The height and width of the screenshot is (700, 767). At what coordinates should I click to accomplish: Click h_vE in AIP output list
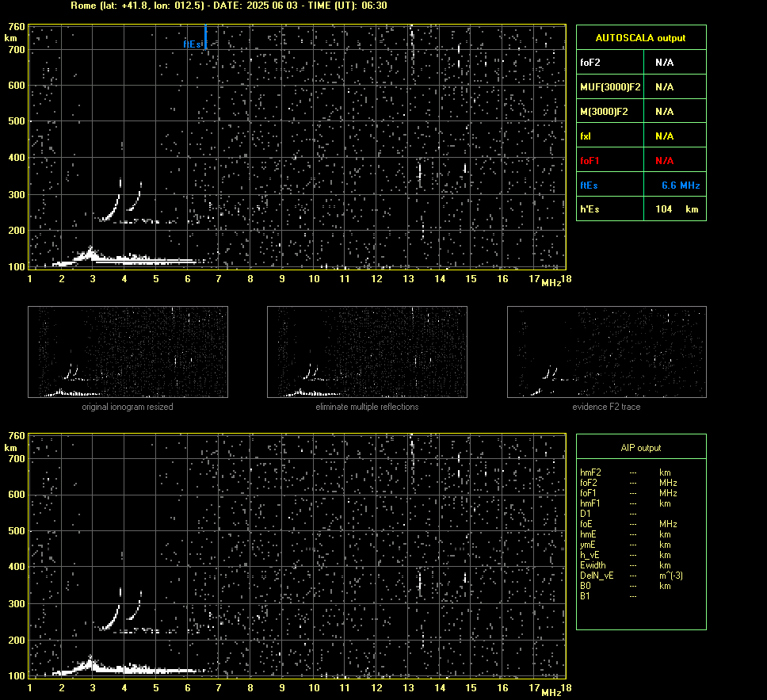590,555
